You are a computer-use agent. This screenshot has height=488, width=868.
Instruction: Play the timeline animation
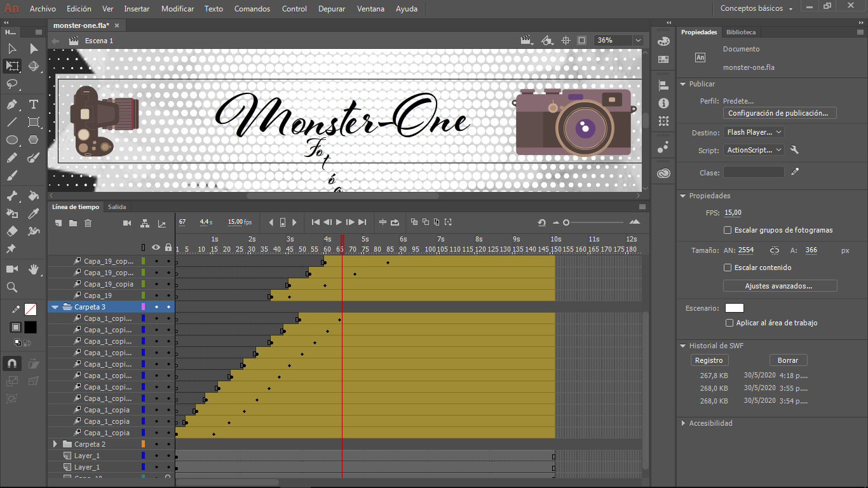click(x=339, y=222)
